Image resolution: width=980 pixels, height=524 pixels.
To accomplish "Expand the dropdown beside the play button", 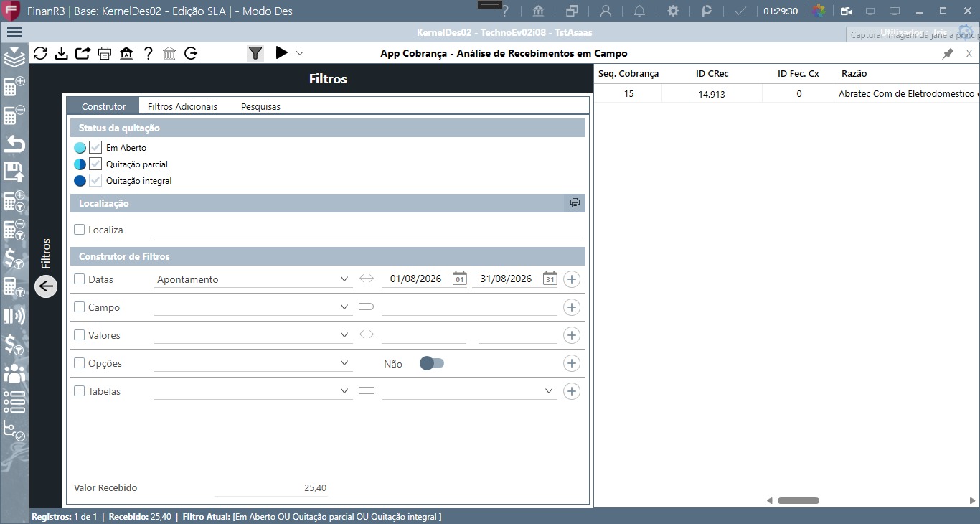I will pos(300,52).
